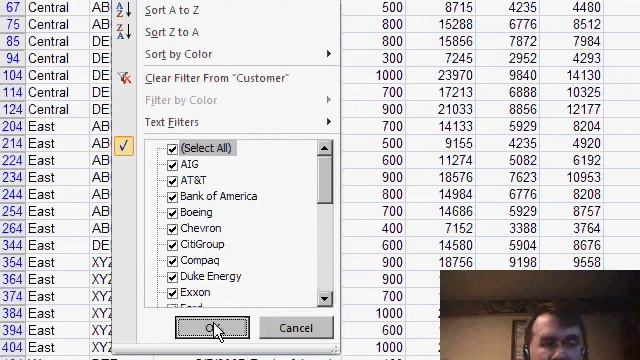Click the filter menu resize grip
Screen dimensions: 640x360
pyautogui.click(x=334, y=349)
